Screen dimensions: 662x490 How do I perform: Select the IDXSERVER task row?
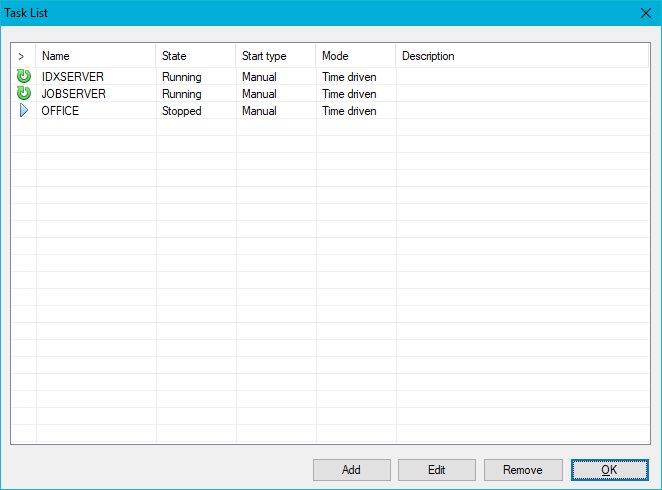pyautogui.click(x=73, y=77)
